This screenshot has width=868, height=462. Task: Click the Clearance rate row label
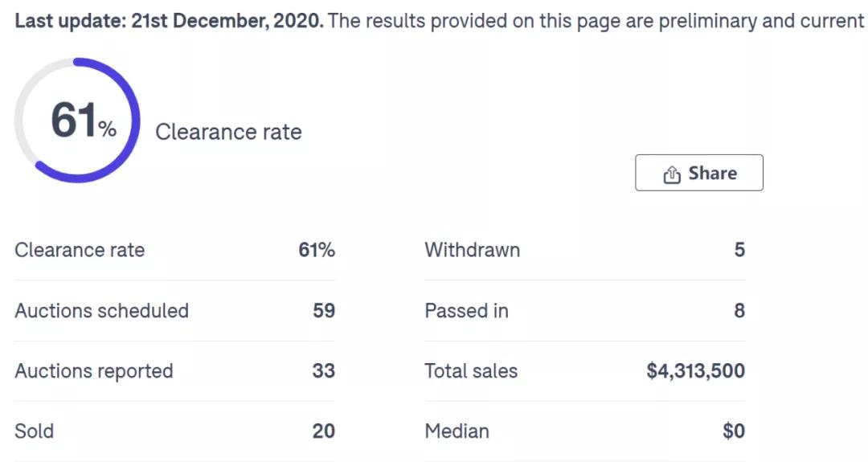point(80,250)
